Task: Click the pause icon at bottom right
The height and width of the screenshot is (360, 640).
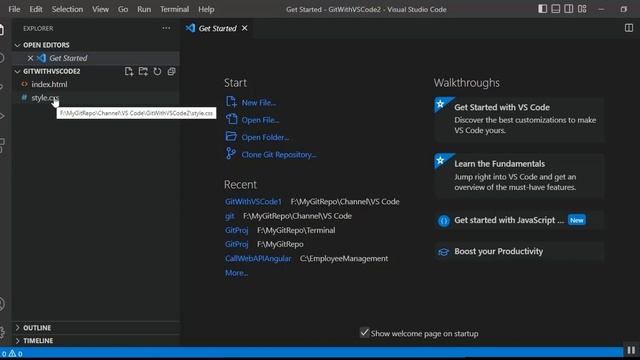Action: [x=631, y=350]
